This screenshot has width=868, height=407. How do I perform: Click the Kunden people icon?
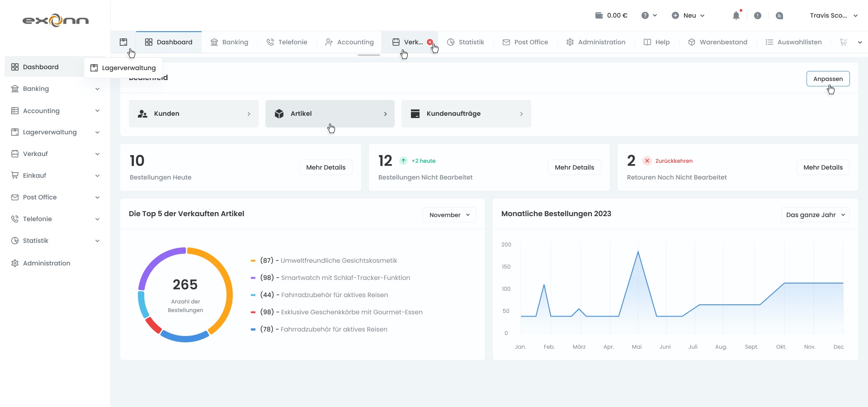tap(143, 114)
